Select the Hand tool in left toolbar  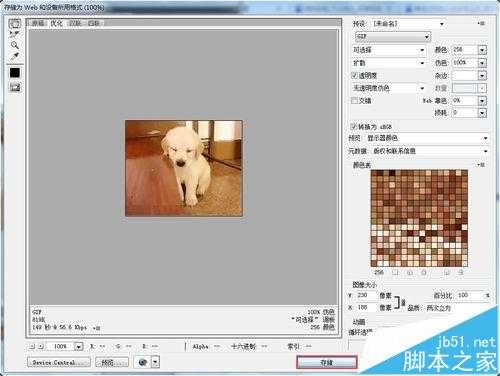click(x=14, y=23)
